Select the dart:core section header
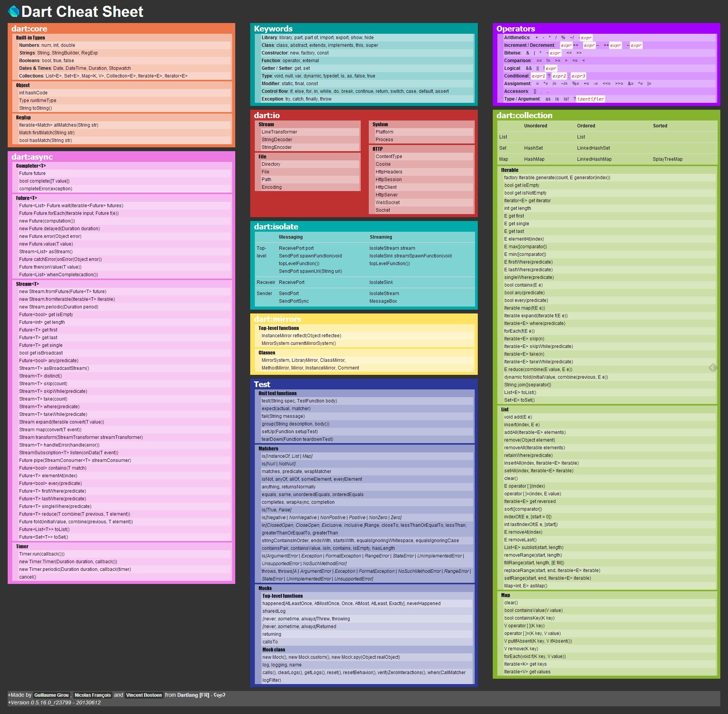Image resolution: width=728 pixels, height=714 pixels. pyautogui.click(x=29, y=28)
